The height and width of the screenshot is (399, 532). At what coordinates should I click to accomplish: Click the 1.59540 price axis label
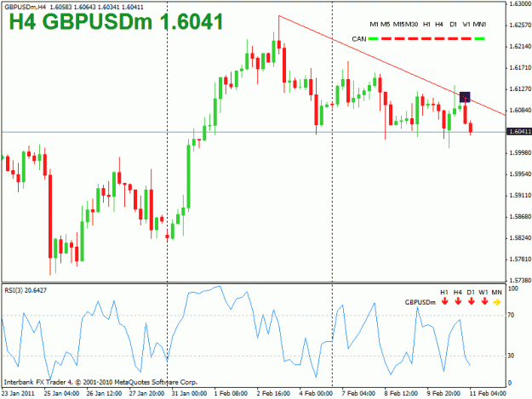tap(520, 174)
